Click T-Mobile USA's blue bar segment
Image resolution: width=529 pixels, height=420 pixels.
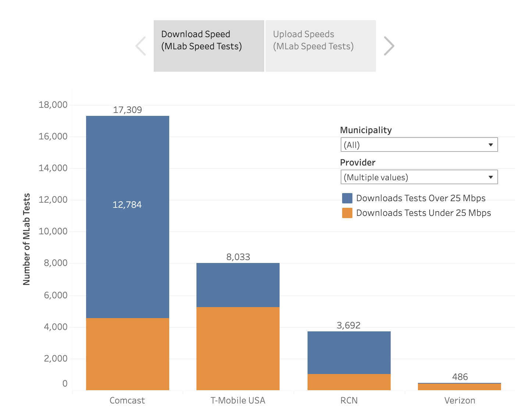238,285
